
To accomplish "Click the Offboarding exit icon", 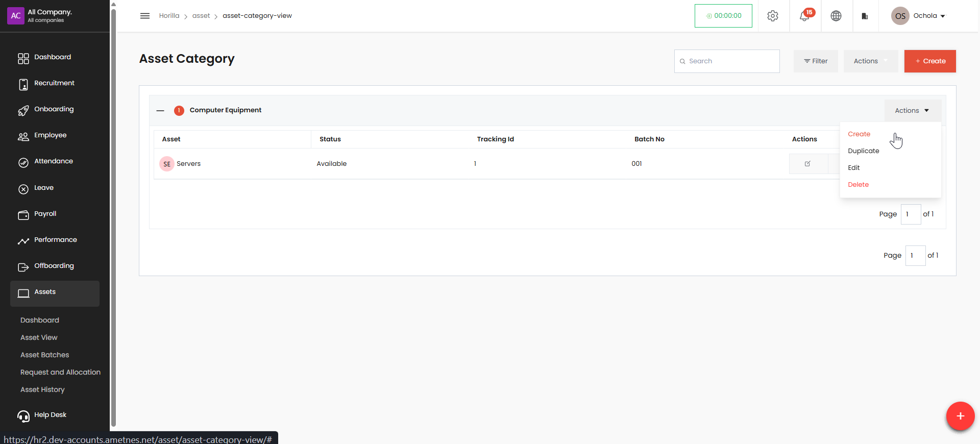I will tap(23, 267).
